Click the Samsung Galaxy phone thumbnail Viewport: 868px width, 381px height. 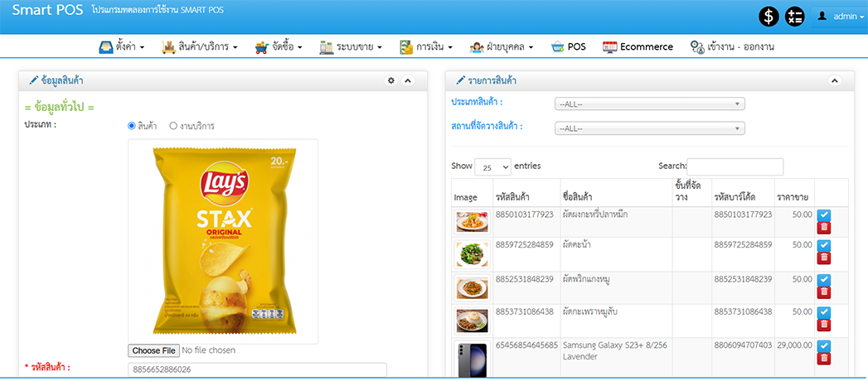click(x=473, y=360)
